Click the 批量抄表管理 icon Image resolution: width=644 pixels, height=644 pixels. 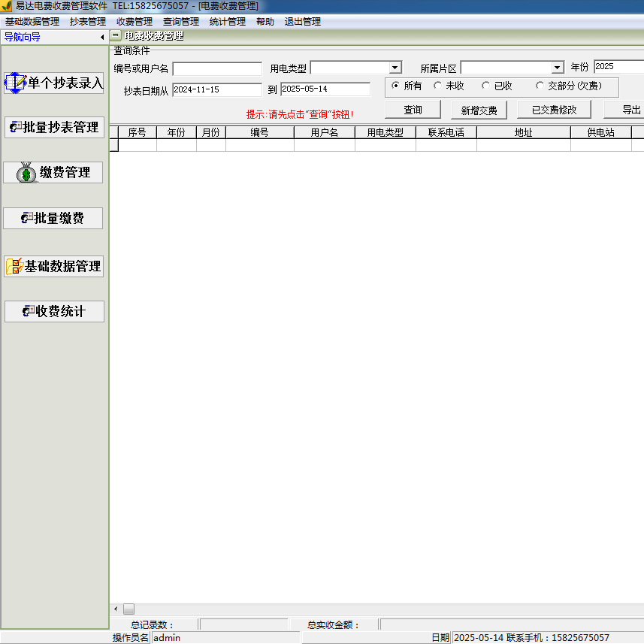click(x=15, y=127)
